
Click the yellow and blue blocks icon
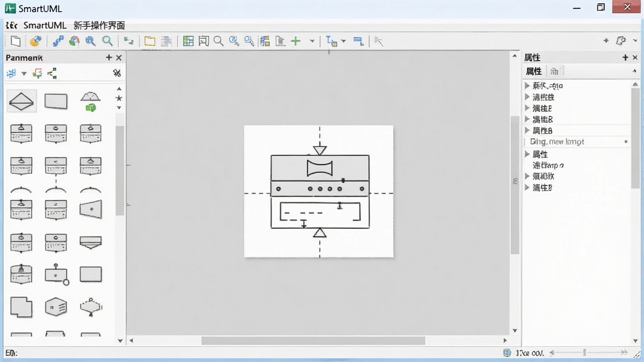tap(265, 41)
